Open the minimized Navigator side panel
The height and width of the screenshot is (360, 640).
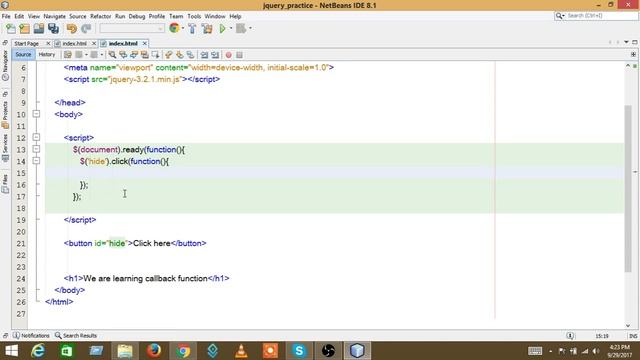point(5,65)
